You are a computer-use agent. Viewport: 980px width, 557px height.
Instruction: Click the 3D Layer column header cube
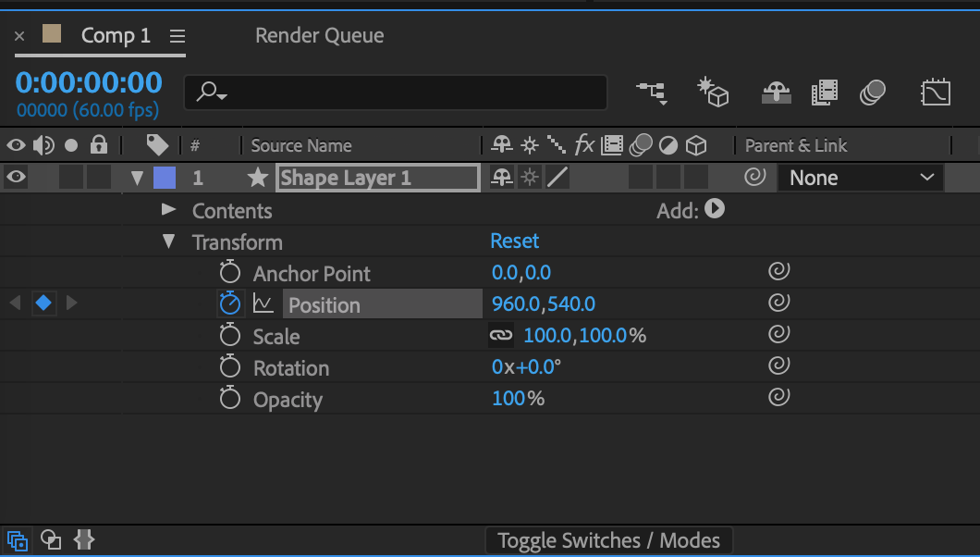tap(696, 145)
